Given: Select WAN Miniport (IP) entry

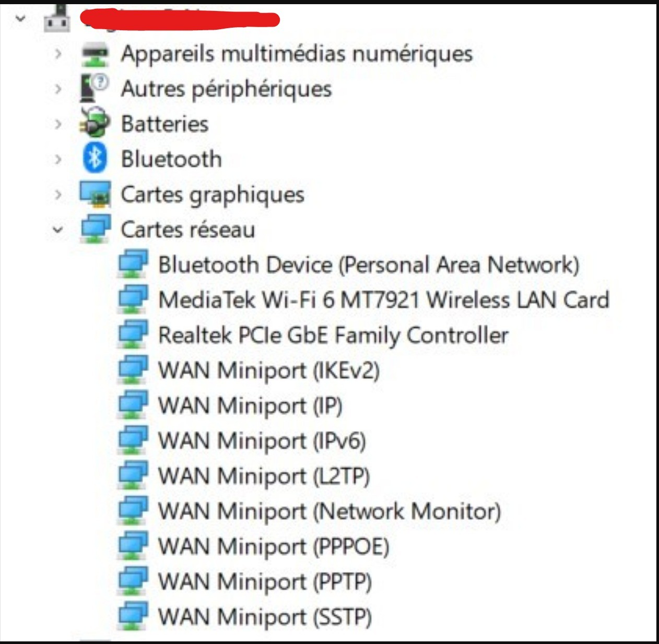Looking at the screenshot, I should (x=251, y=406).
